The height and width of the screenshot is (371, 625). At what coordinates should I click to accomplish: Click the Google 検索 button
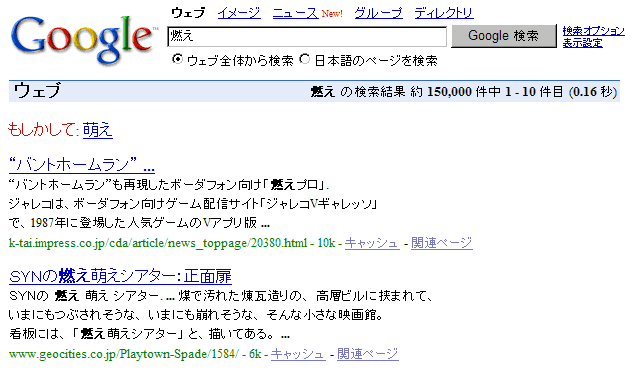[x=503, y=36]
